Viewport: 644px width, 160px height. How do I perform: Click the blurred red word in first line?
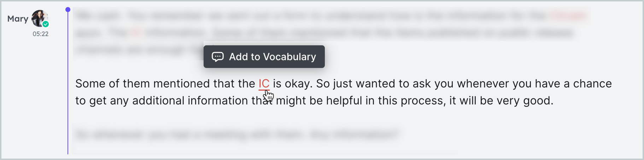click(568, 16)
